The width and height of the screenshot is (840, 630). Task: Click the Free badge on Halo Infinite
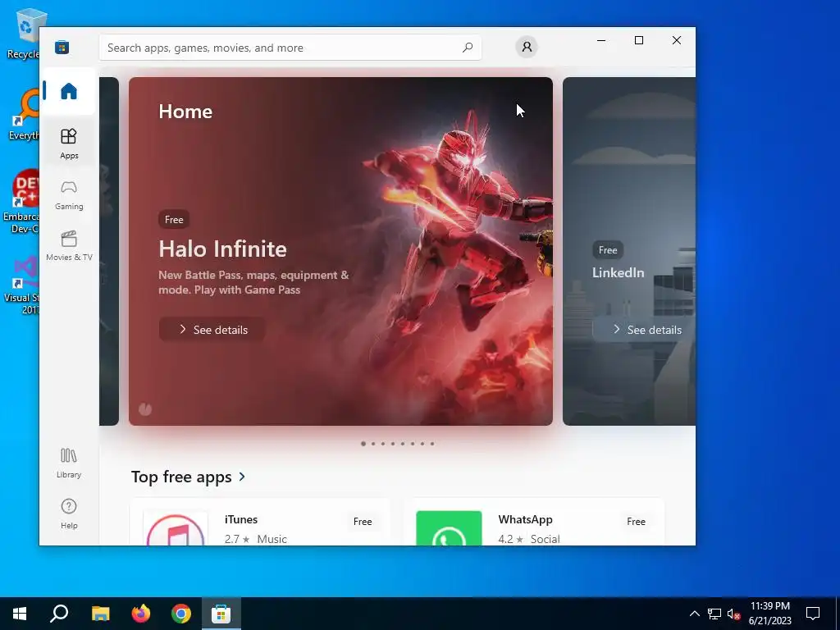174,220
